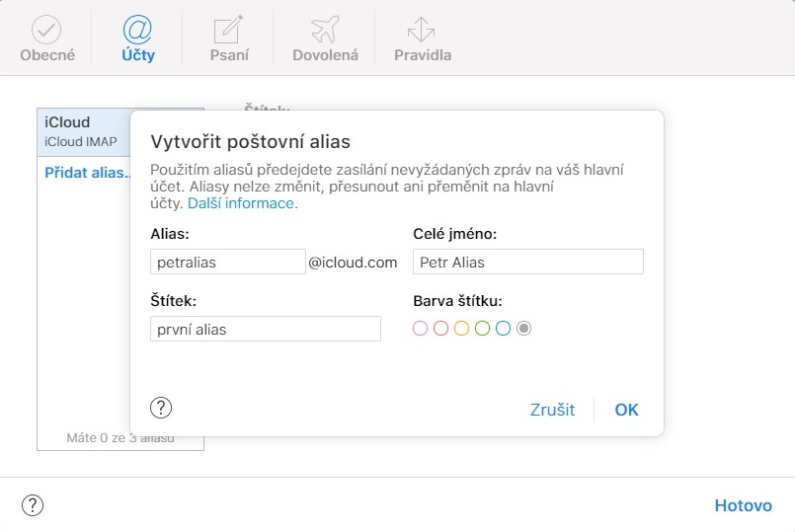Cancel the dialog with Zrušit

coord(552,410)
